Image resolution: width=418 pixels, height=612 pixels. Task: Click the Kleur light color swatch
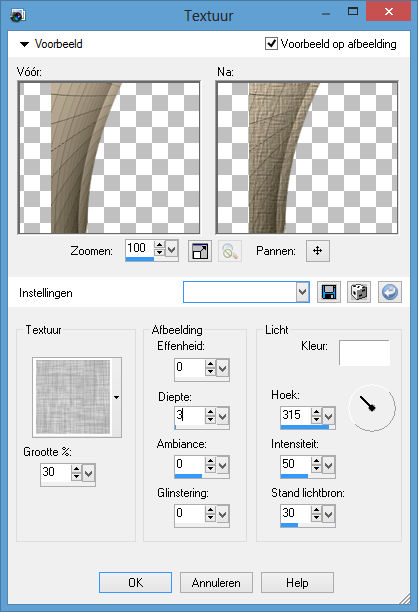click(x=365, y=353)
